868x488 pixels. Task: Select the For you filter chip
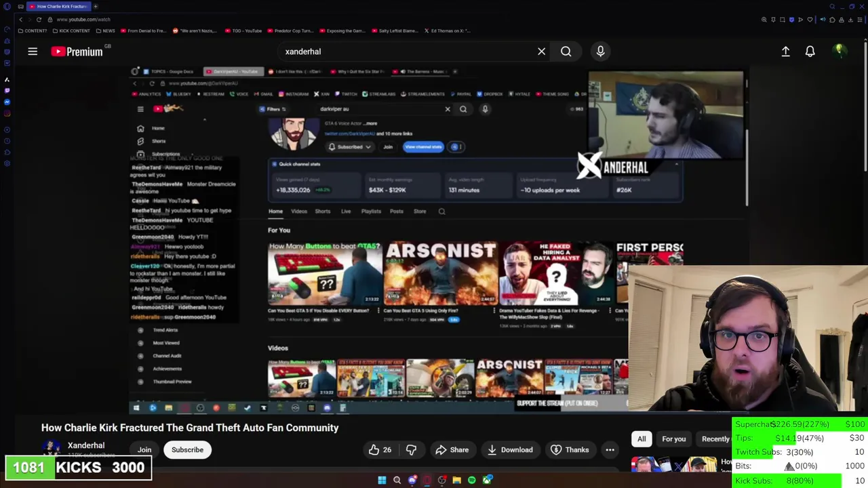pyautogui.click(x=674, y=439)
